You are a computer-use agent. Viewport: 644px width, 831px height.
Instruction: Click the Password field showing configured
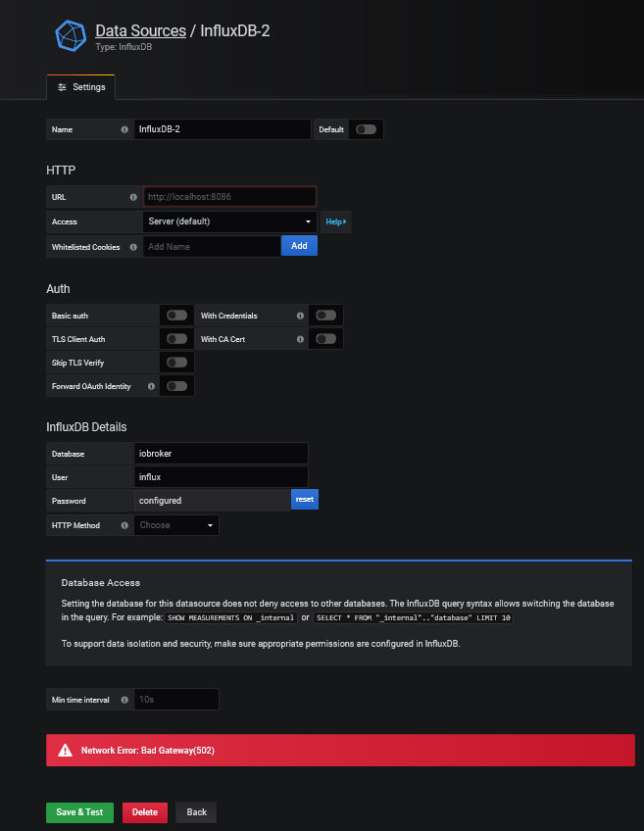212,501
